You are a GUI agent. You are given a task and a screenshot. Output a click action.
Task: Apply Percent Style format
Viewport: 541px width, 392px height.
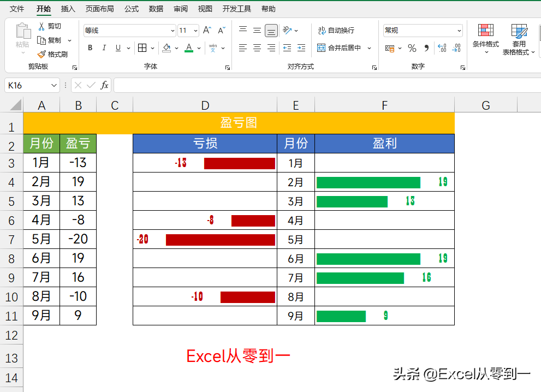412,48
